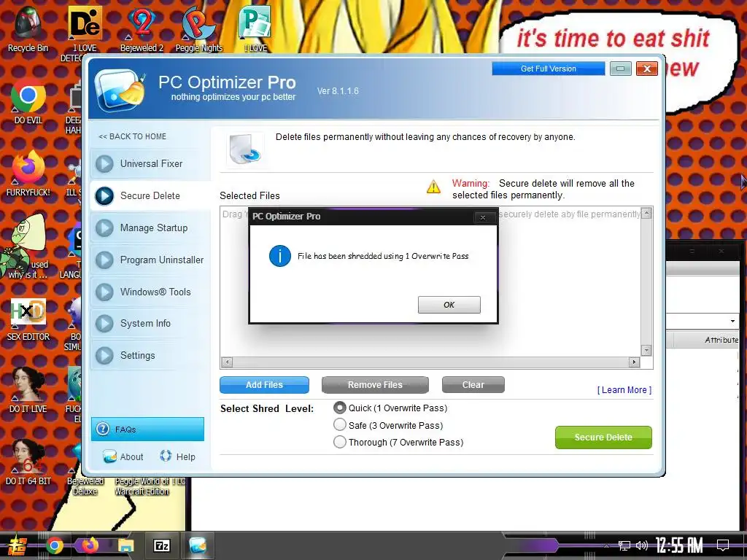Click the PC Optimizer Pro logo icon
The image size is (747, 560).
coord(119,90)
